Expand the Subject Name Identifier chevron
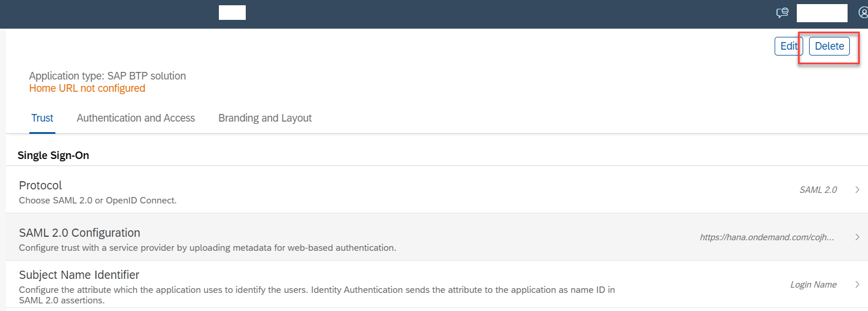 [x=857, y=285]
